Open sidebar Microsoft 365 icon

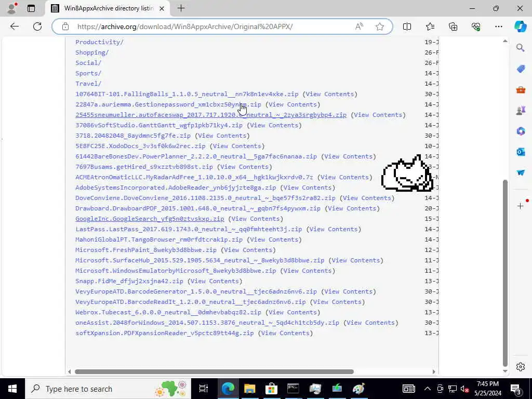(521, 131)
